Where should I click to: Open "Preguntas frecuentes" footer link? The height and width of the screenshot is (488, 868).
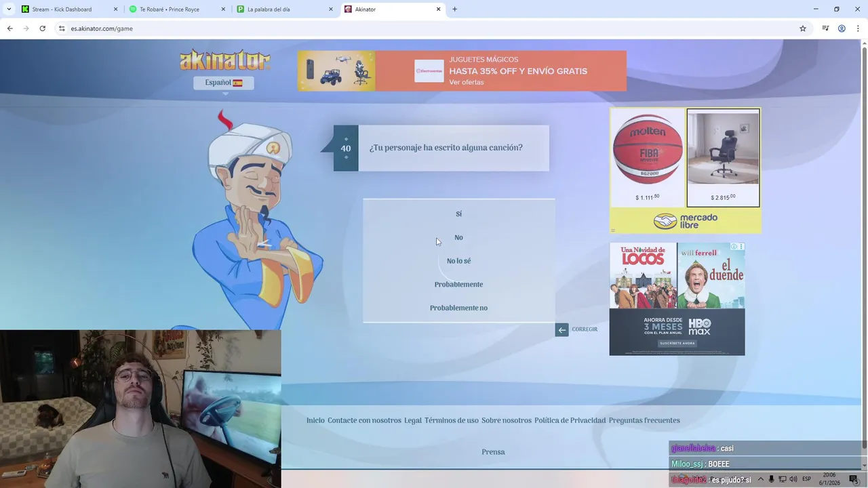coord(644,420)
